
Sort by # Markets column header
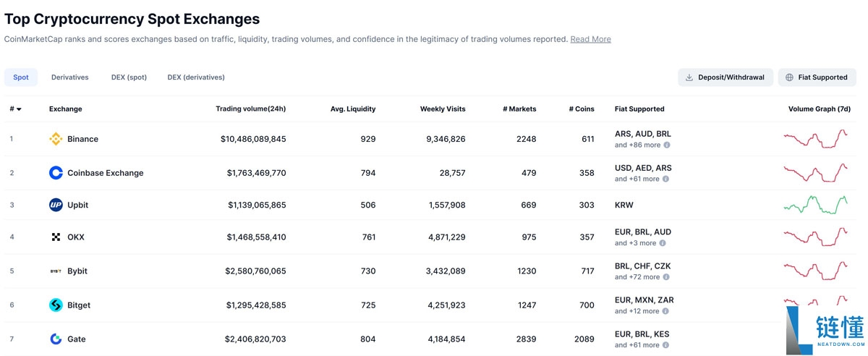(x=519, y=109)
